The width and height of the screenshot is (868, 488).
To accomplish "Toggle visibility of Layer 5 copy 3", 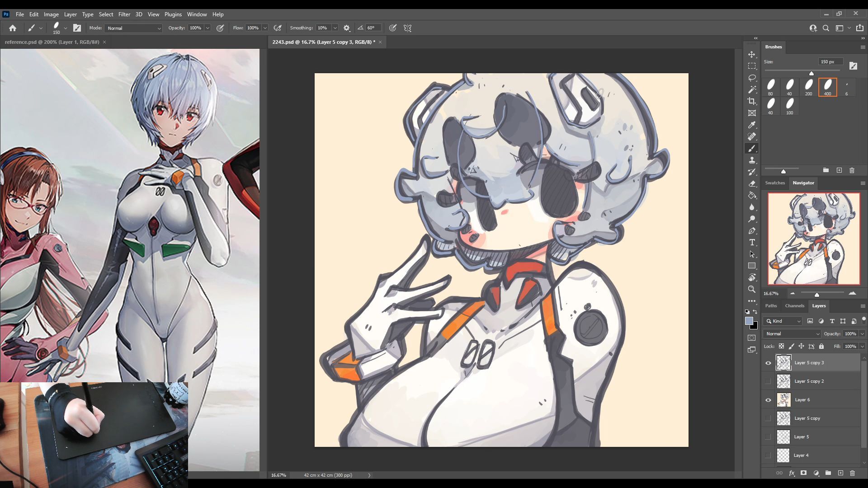I will click(x=768, y=363).
